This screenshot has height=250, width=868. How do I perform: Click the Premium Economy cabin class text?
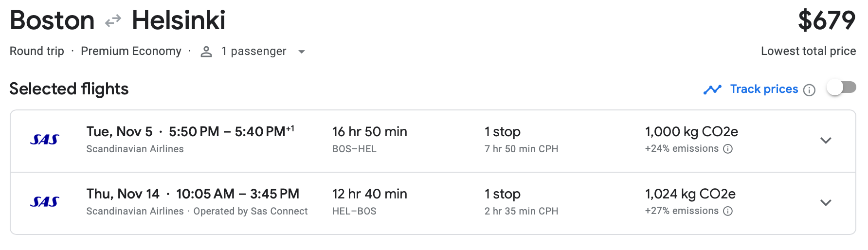[x=131, y=51]
